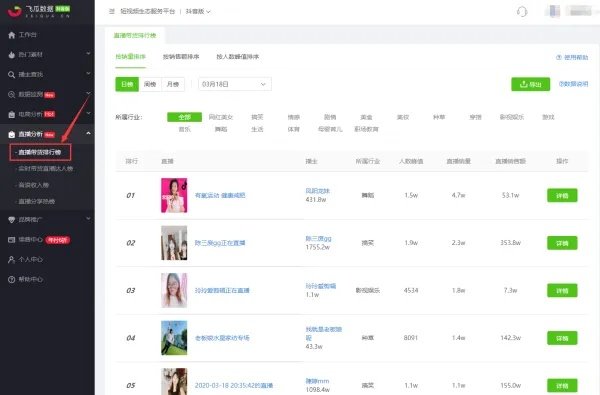Click the person icon for 个人中心

pyautogui.click(x=11, y=260)
